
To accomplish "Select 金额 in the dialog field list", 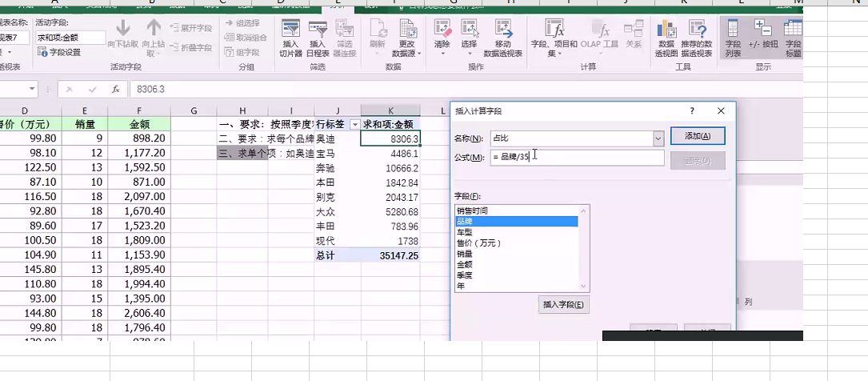I will click(517, 265).
